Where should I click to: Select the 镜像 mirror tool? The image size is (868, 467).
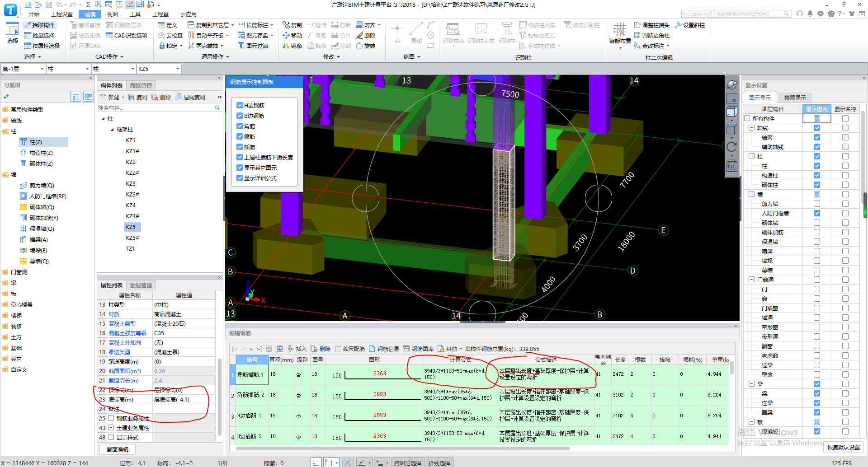click(x=292, y=46)
